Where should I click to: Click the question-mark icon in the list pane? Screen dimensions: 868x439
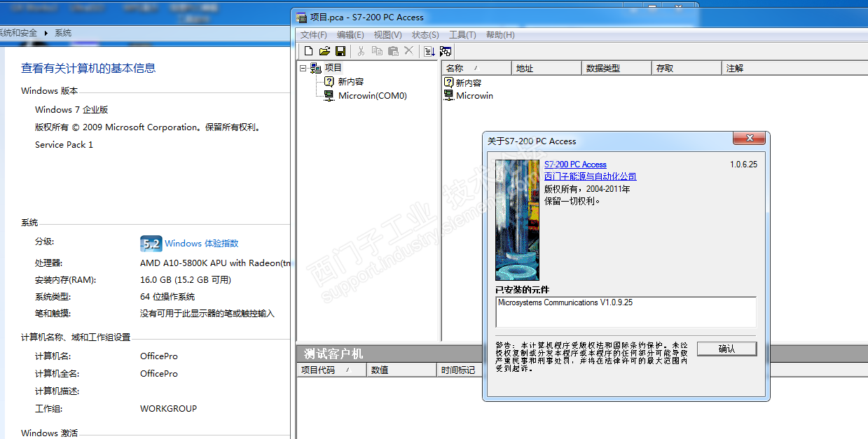[x=449, y=82]
